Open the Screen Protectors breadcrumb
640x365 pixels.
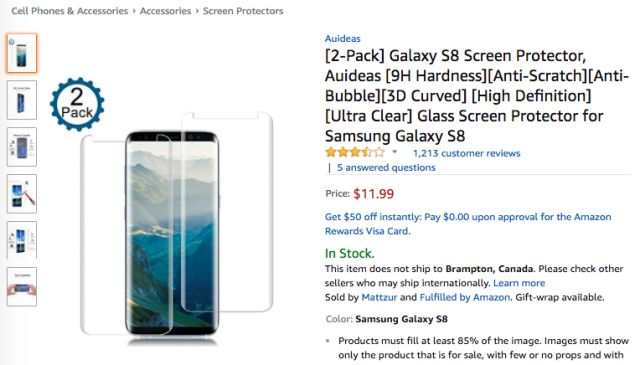243,11
